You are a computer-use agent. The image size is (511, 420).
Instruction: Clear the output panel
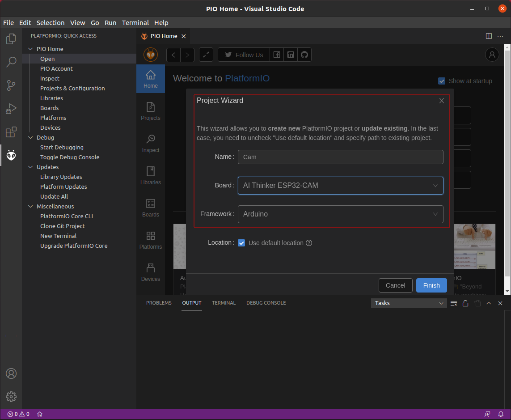point(454,303)
